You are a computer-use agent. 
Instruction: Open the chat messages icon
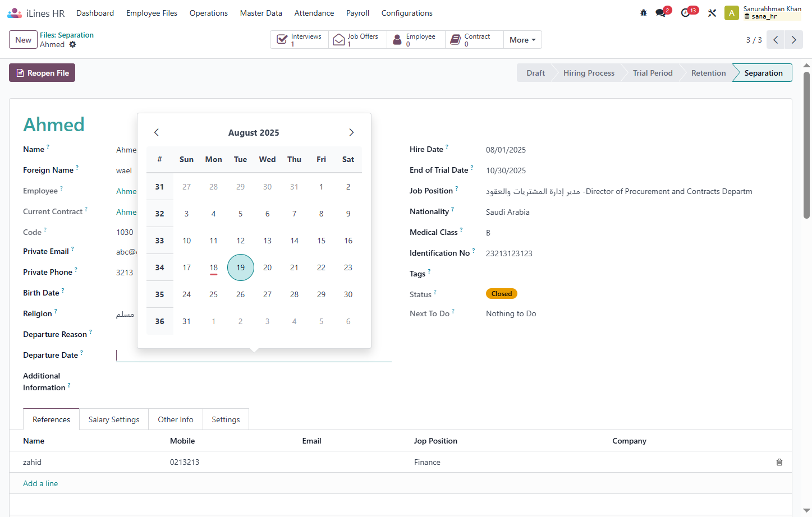point(661,13)
